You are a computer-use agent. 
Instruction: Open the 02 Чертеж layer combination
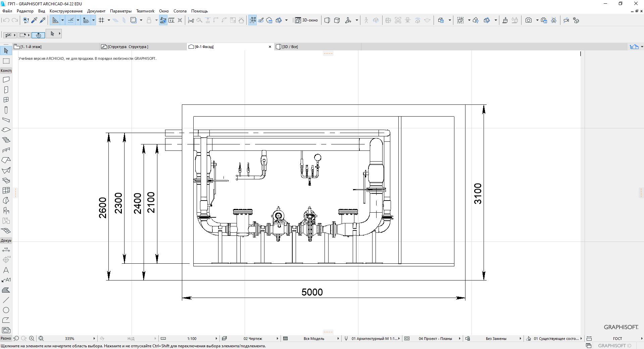coord(253,339)
